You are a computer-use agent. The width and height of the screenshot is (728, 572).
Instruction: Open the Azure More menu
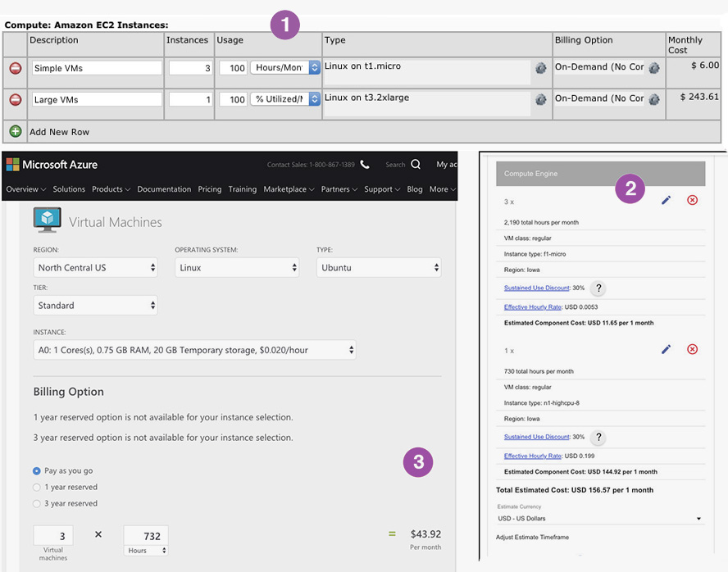[x=443, y=189]
